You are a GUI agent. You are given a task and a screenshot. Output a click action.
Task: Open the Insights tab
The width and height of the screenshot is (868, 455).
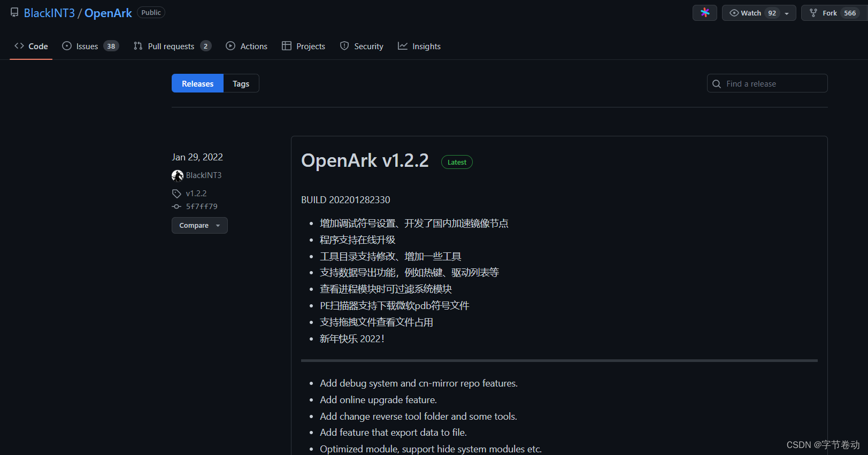pyautogui.click(x=419, y=47)
